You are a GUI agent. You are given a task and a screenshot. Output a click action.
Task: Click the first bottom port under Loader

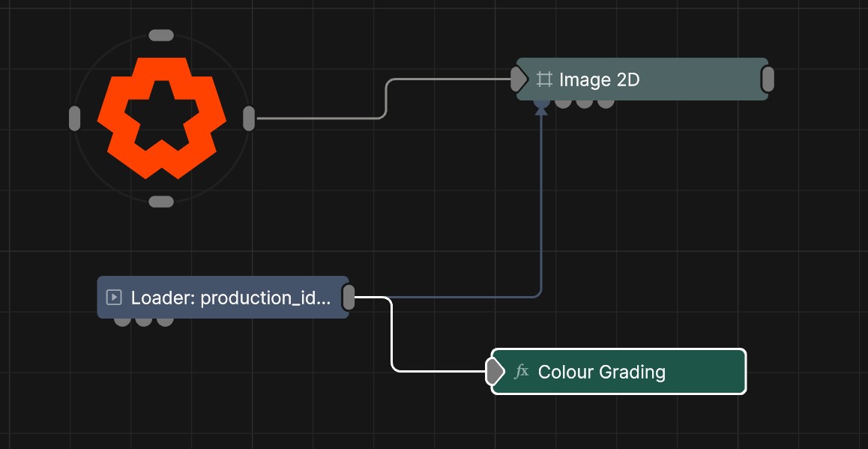(122, 322)
